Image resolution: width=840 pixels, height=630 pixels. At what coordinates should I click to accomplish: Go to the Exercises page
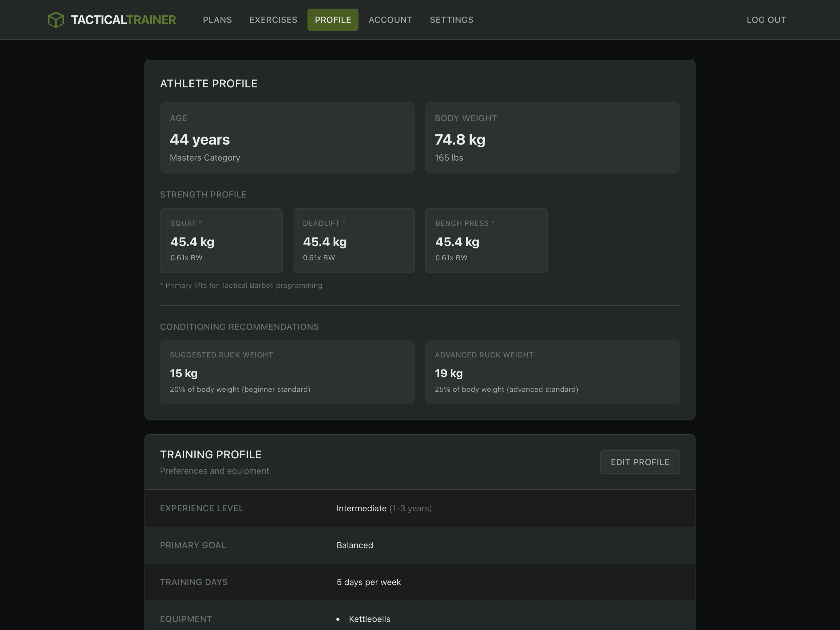pos(273,20)
